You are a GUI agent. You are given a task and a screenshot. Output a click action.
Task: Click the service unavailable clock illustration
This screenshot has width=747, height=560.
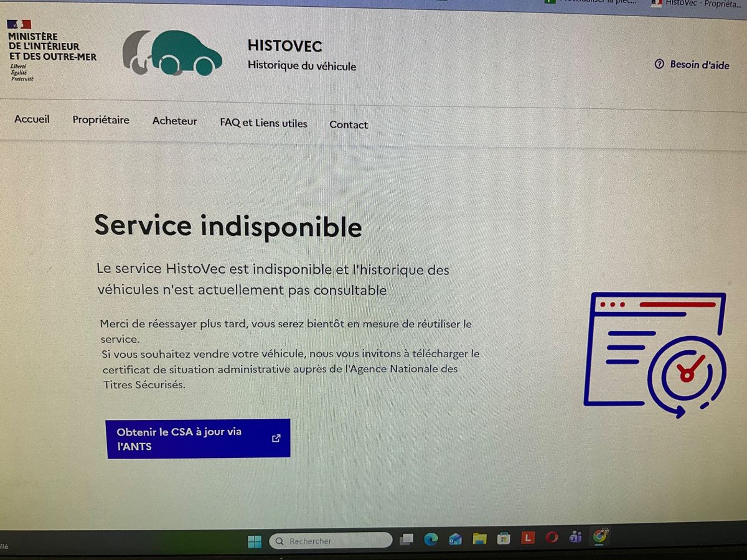point(655,355)
